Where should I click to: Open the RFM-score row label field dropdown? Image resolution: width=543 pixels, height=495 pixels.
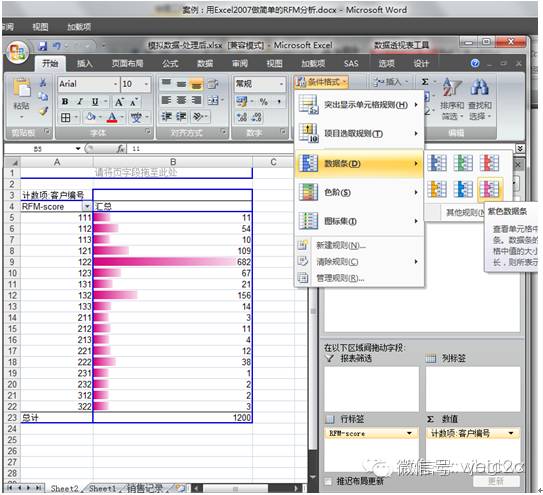tap(409, 433)
